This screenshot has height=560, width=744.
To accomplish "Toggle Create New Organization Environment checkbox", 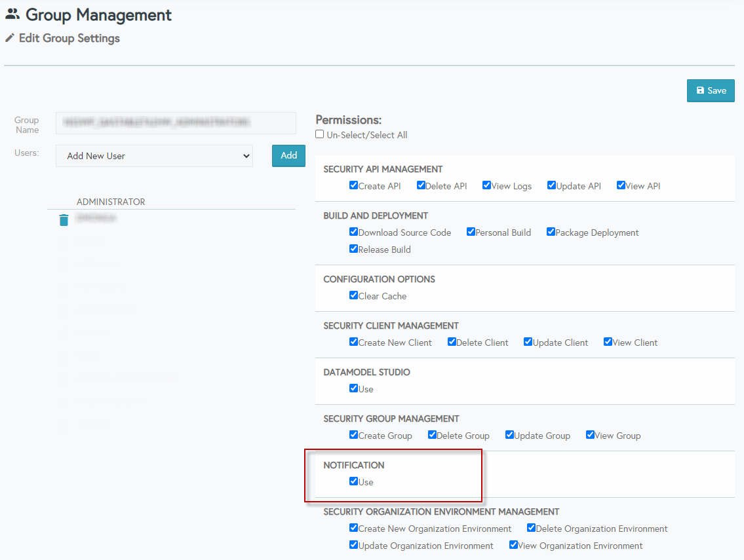I will [353, 527].
